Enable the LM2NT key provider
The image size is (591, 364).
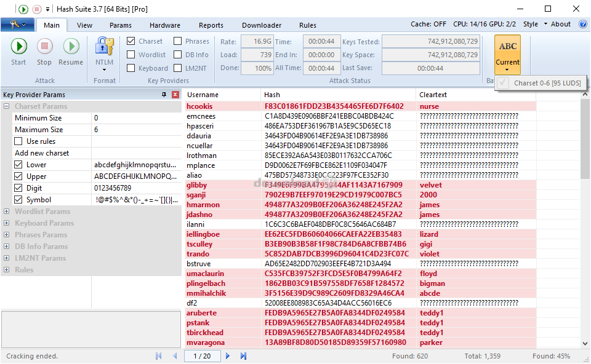point(177,68)
